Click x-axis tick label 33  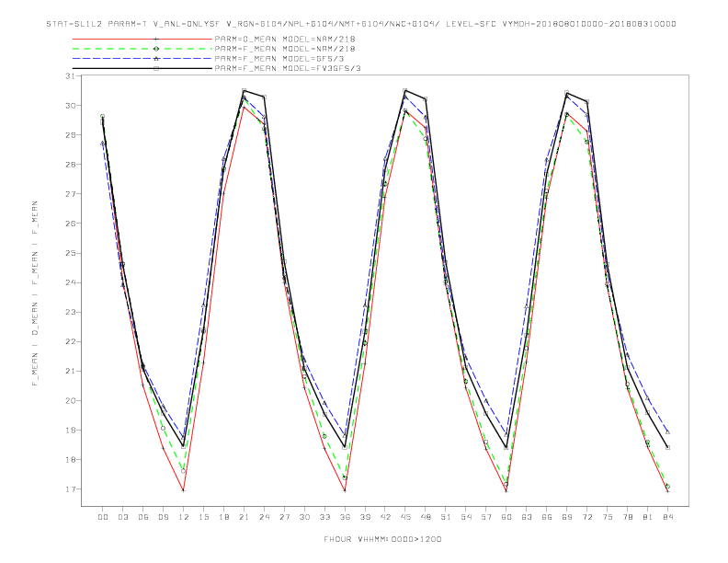pyautogui.click(x=324, y=517)
